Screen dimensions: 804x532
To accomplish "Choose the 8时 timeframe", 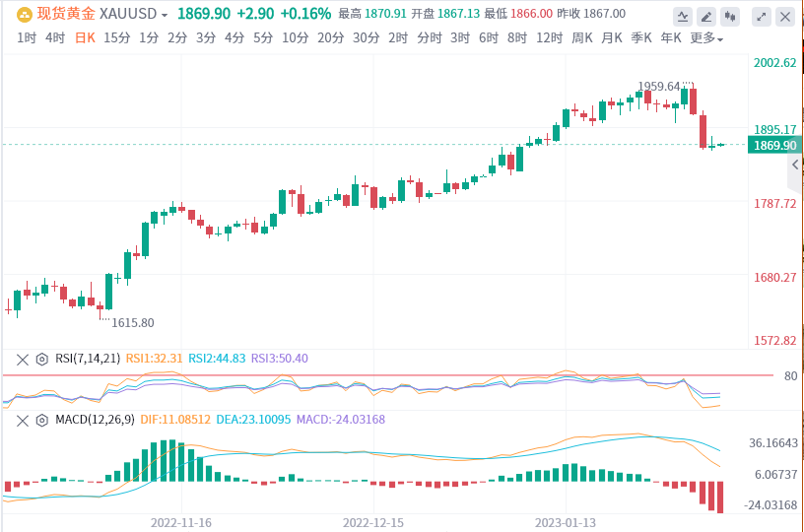I will tap(517, 37).
